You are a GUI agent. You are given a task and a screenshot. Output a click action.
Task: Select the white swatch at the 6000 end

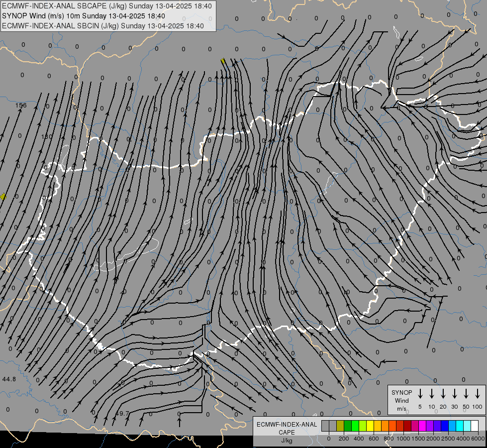pyautogui.click(x=475, y=426)
